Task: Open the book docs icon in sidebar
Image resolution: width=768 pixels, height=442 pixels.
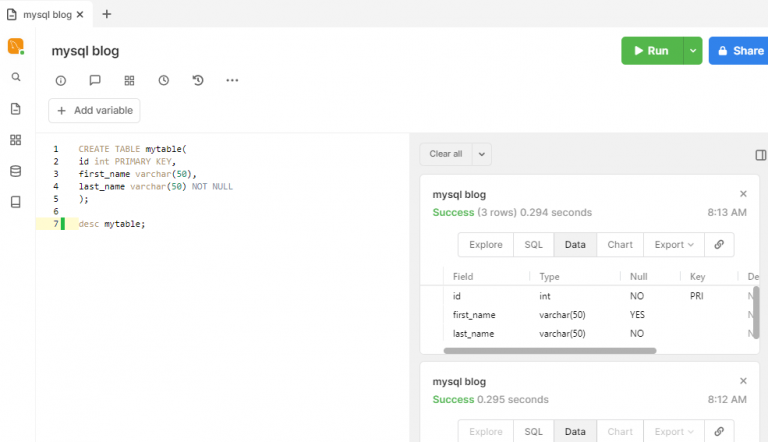Action: (15, 202)
